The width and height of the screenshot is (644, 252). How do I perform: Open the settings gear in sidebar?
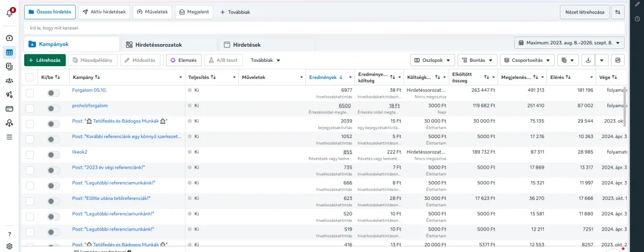(x=9, y=247)
